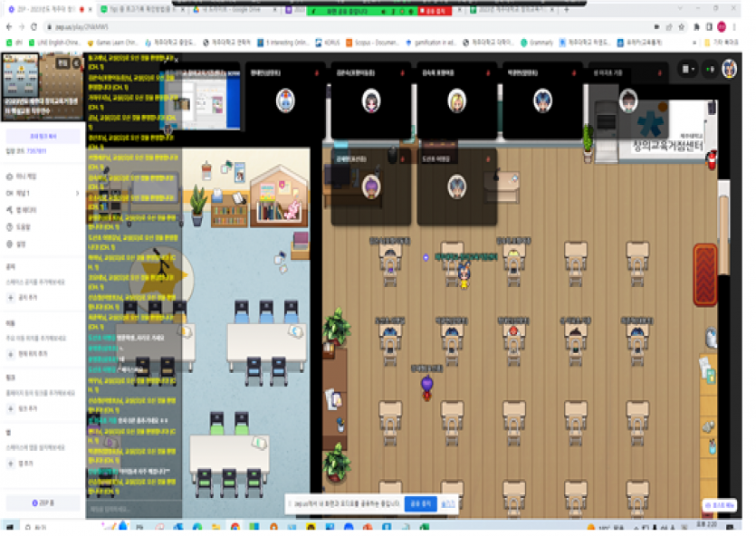The height and width of the screenshot is (536, 756).
Task: Open my profile avatar in ZEP
Action: [x=730, y=69]
